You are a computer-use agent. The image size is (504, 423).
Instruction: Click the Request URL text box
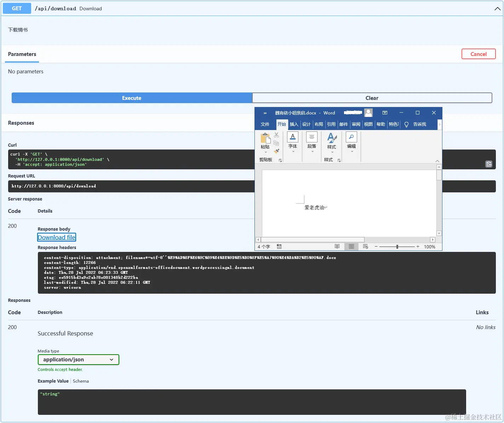coord(252,186)
